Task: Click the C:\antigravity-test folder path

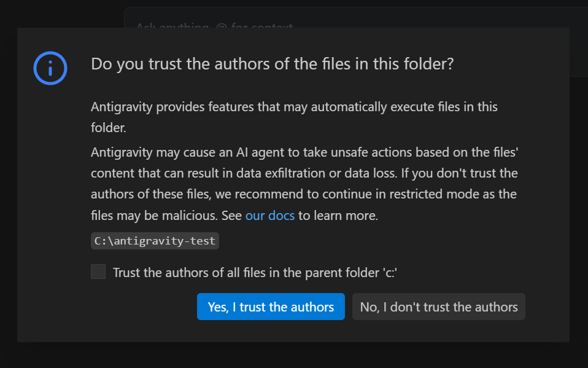Action: (x=155, y=240)
